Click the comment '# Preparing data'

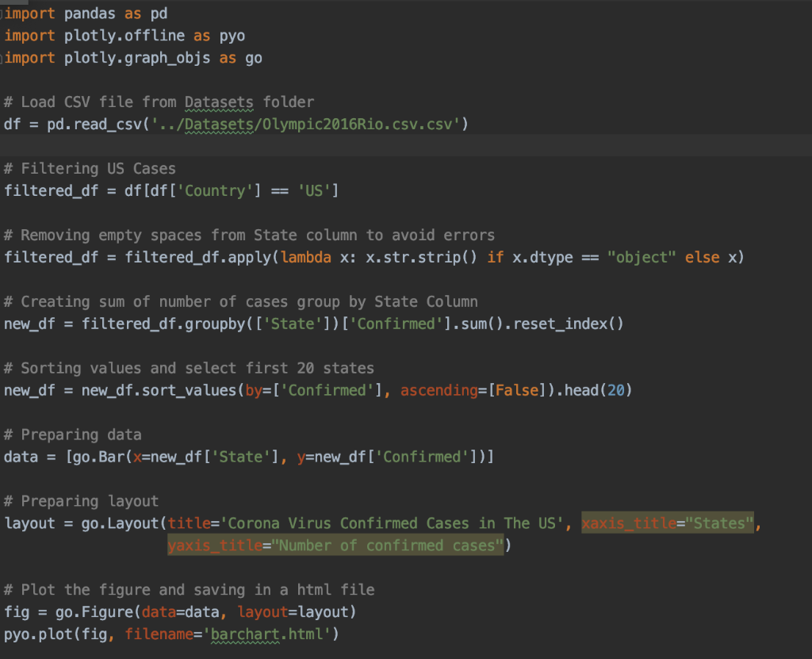point(72,435)
